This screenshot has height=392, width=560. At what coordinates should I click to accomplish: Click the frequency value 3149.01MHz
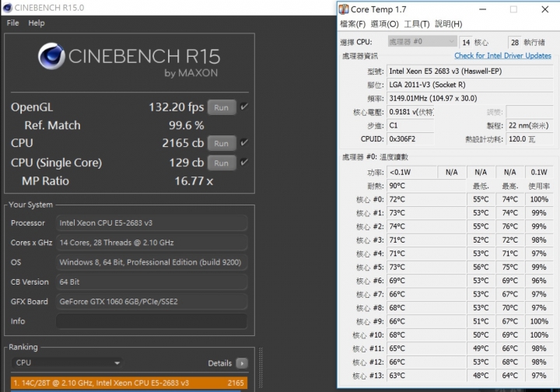point(470,98)
